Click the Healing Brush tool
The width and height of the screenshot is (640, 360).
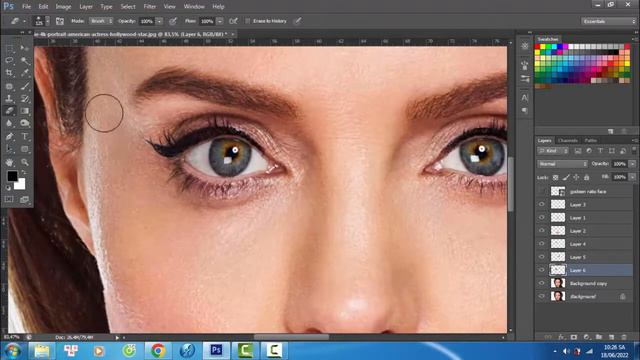[9, 86]
